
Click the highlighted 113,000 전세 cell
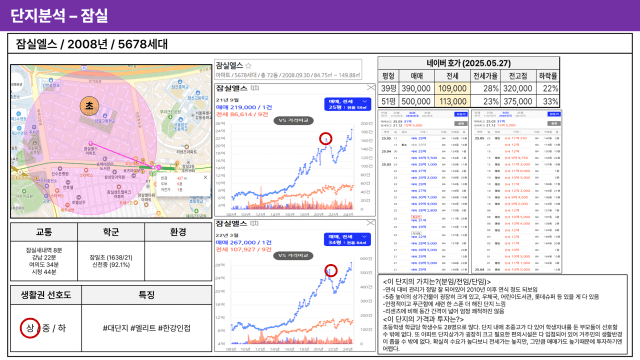point(452,101)
